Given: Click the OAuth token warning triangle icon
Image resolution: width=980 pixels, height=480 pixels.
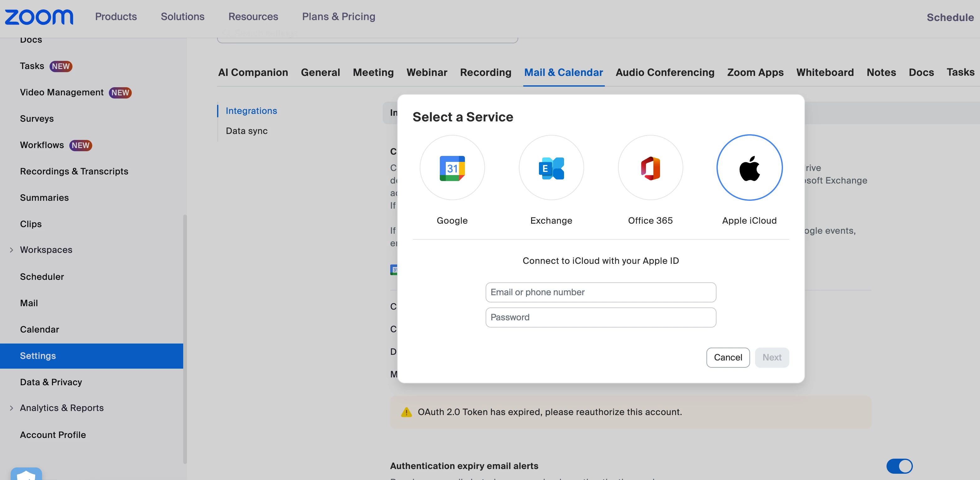Looking at the screenshot, I should pyautogui.click(x=406, y=412).
